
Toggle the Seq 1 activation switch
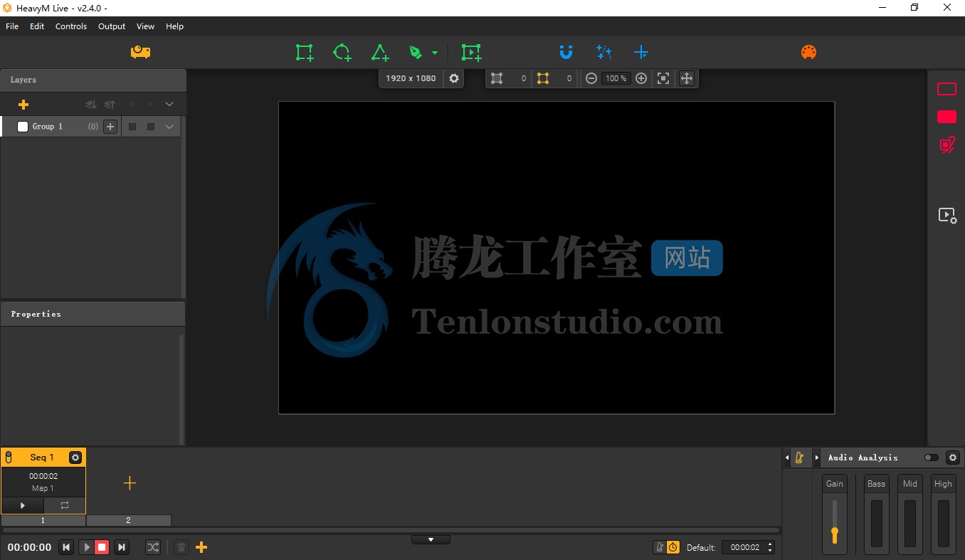[9, 458]
